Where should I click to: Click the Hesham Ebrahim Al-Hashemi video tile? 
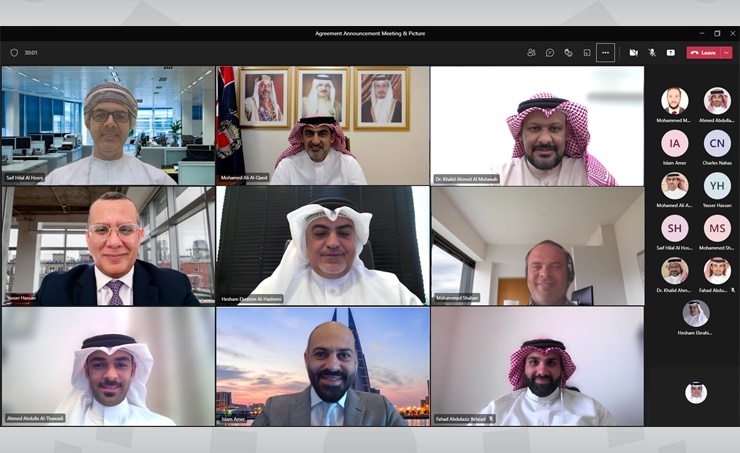tap(322, 245)
